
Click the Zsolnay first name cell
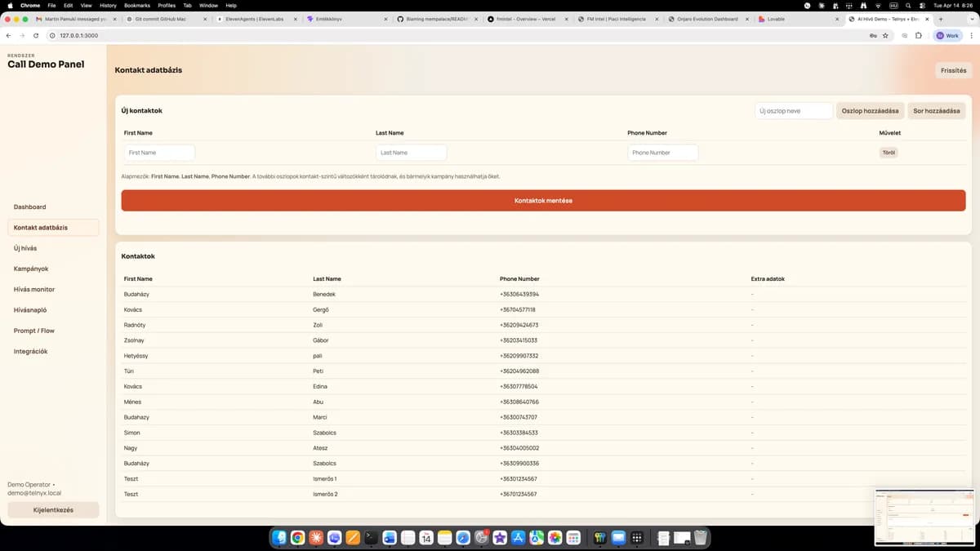136,340
